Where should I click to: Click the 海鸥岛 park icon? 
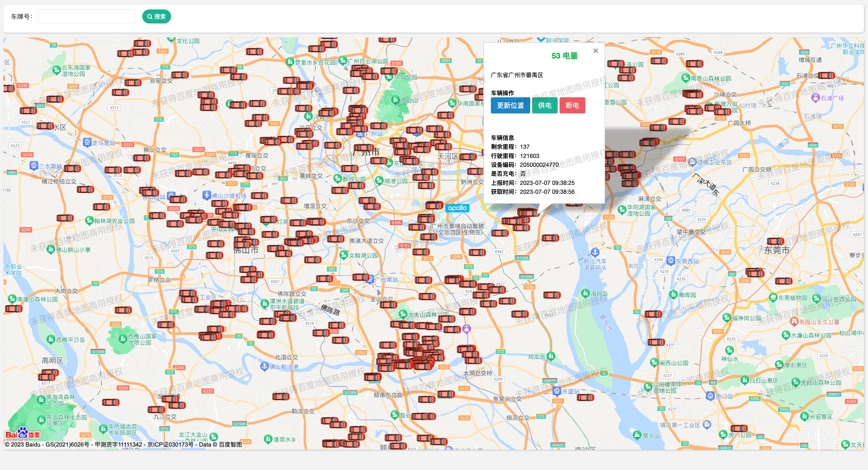(585, 293)
